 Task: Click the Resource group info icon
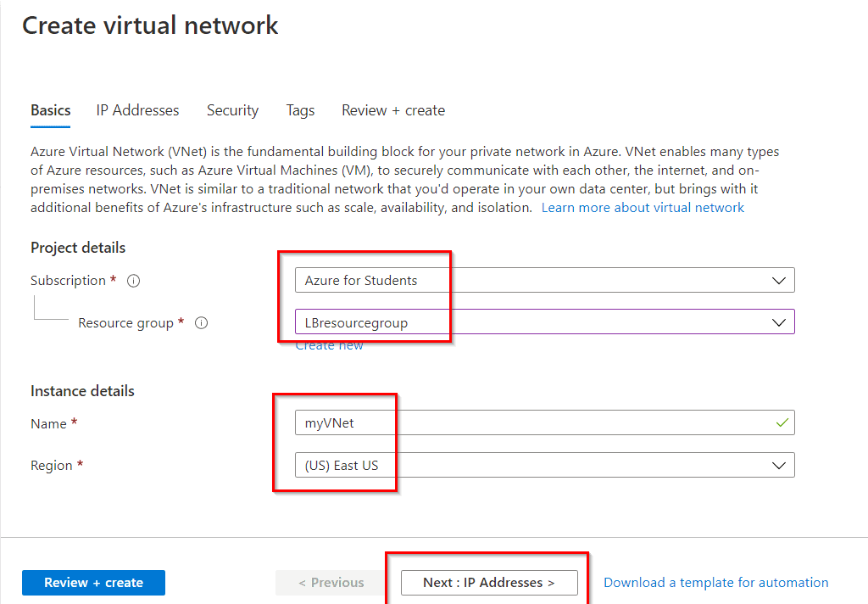(199, 322)
